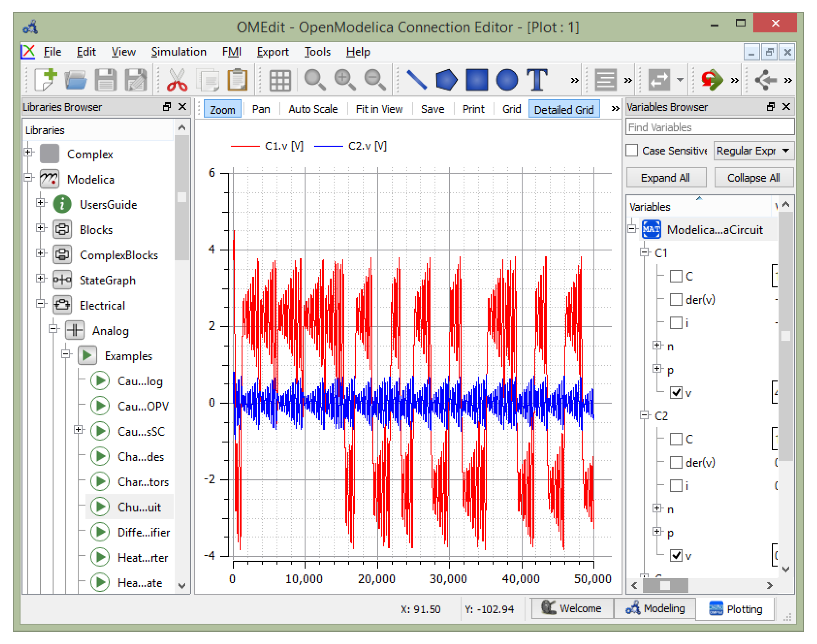Switch to the Modeling perspective tab

tap(655, 609)
